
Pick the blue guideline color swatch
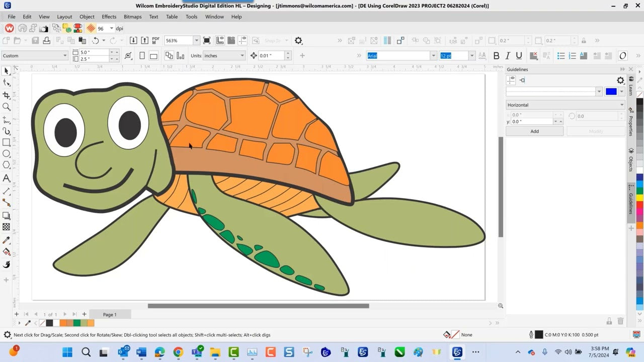click(x=610, y=92)
